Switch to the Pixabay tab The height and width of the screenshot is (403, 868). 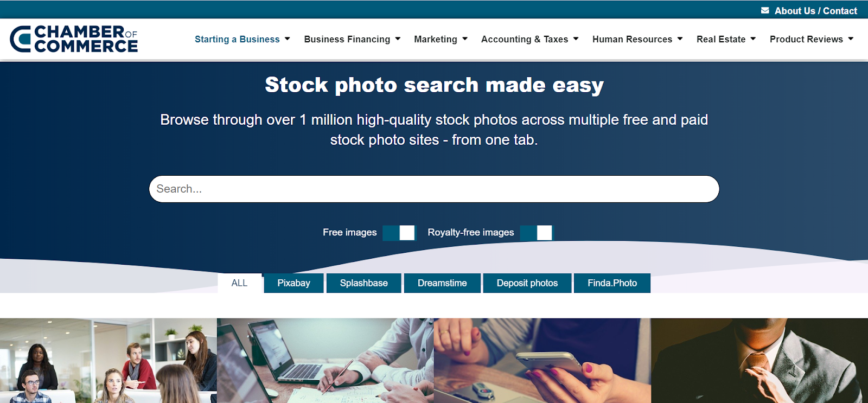293,283
